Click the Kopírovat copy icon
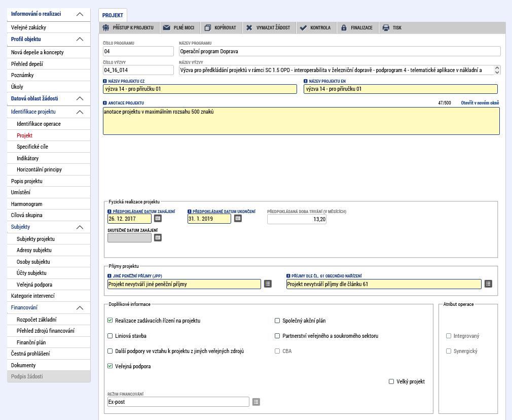Viewport: 512px width, 420px height. [x=208, y=28]
